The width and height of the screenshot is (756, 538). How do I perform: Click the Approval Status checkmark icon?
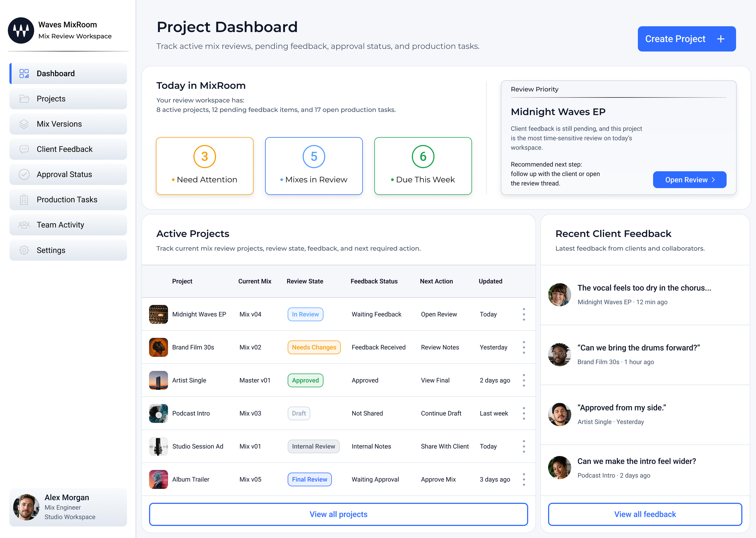pyautogui.click(x=24, y=174)
